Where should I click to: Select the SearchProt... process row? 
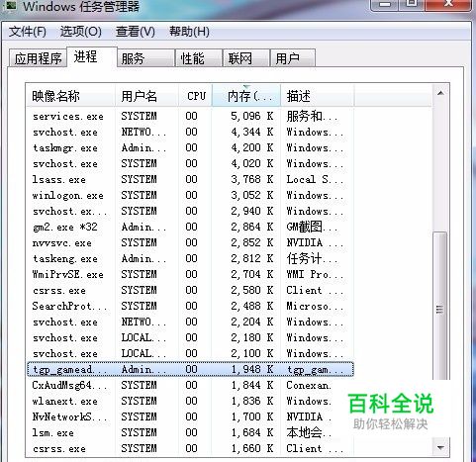[190, 306]
